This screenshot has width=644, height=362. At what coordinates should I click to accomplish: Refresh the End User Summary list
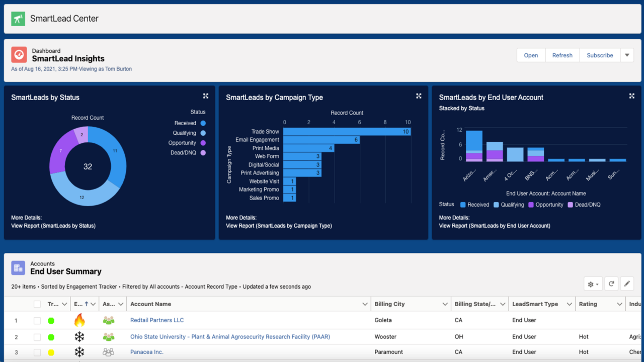pyautogui.click(x=611, y=284)
